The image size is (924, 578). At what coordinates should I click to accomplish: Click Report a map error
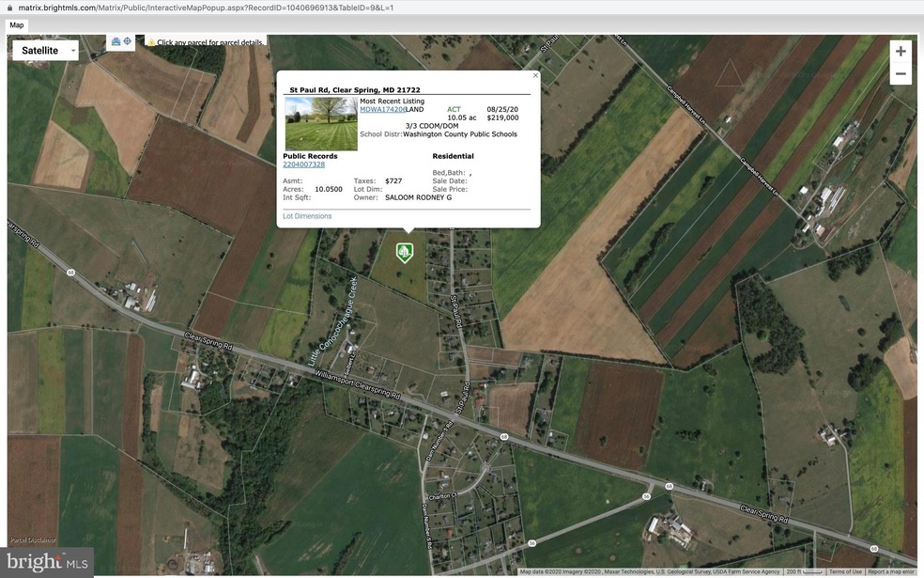coord(890,571)
